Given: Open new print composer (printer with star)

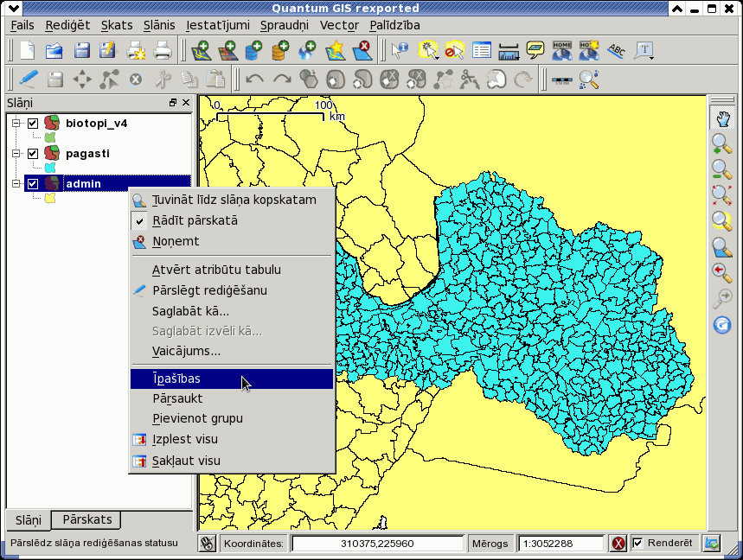Looking at the screenshot, I should [136, 50].
